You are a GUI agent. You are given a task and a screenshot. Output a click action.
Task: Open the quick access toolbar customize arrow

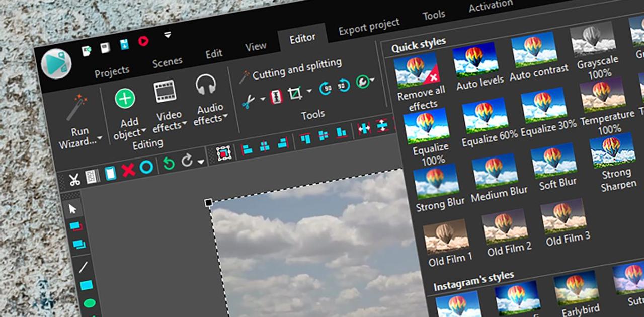click(x=168, y=35)
